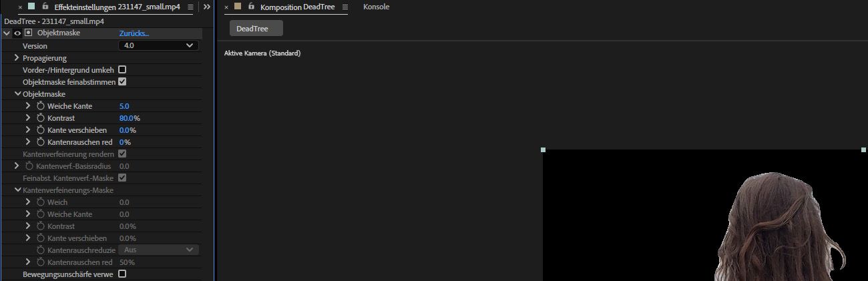Toggle stopwatch for Weiche Kante valued 5.0

pyautogui.click(x=40, y=106)
